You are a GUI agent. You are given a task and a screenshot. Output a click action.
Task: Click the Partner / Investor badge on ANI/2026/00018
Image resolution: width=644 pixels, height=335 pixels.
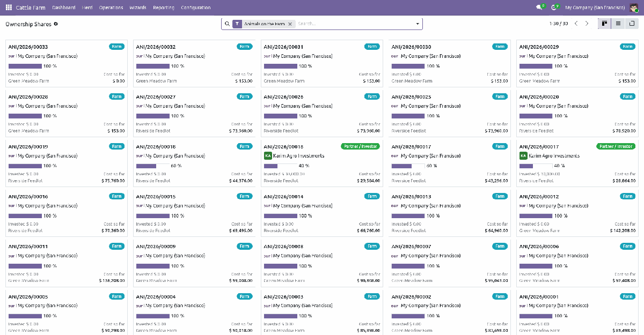(360, 146)
